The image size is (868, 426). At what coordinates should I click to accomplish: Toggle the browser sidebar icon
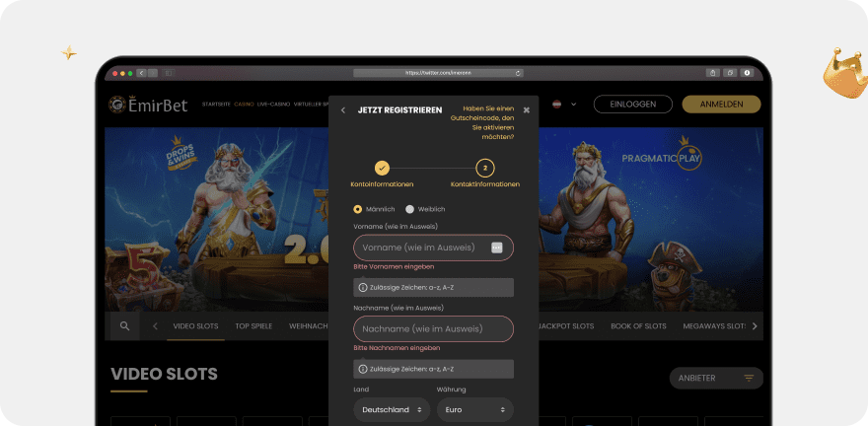pos(169,73)
